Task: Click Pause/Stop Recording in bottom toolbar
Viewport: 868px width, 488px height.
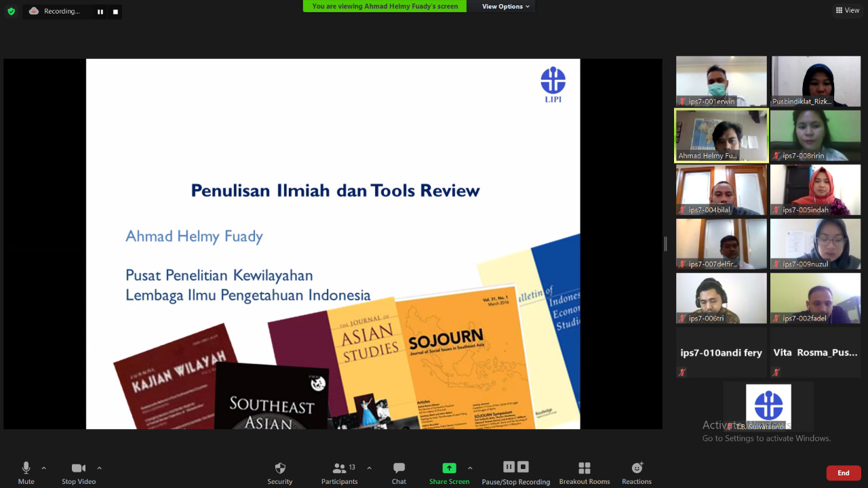Action: (x=515, y=472)
